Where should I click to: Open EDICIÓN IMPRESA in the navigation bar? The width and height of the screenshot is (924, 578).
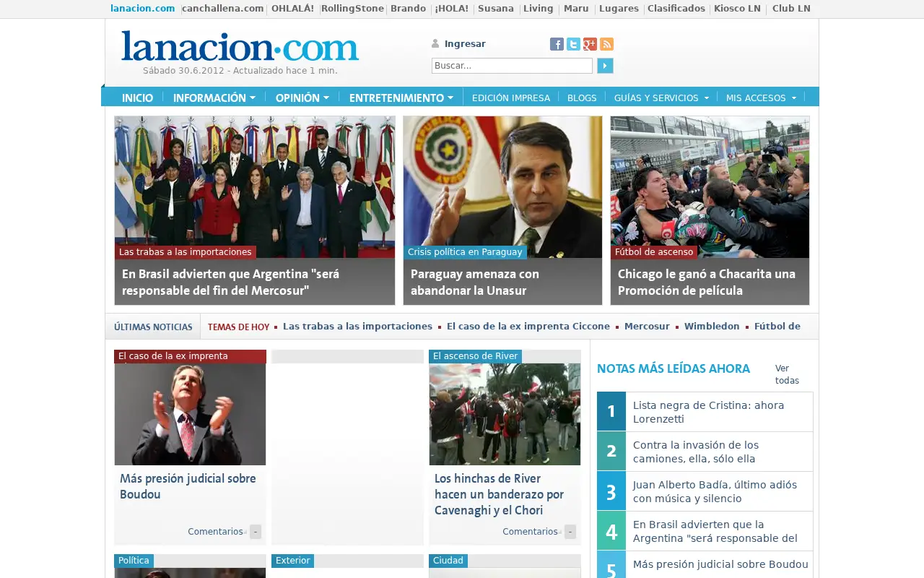pos(511,98)
